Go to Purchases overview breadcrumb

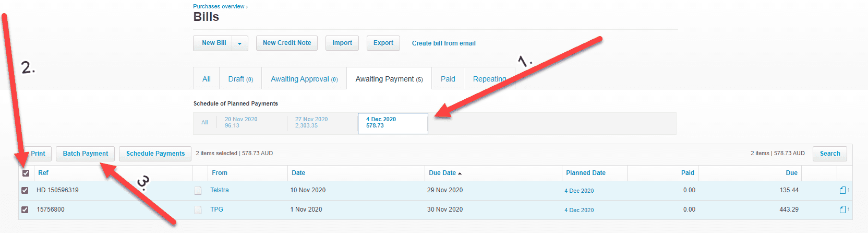[x=219, y=6]
